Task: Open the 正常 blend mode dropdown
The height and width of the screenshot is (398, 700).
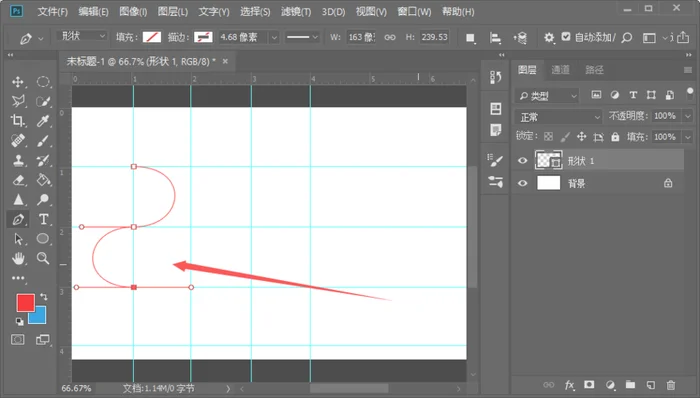Action: (558, 117)
